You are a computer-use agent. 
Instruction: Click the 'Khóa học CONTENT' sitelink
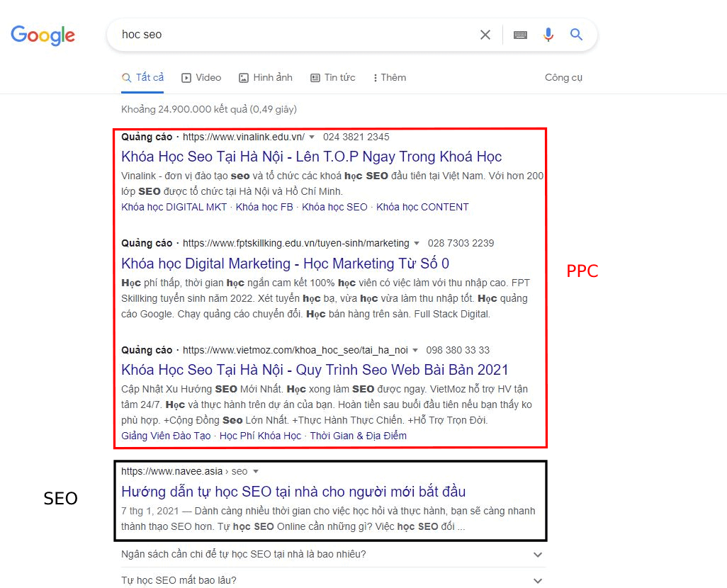tap(422, 207)
